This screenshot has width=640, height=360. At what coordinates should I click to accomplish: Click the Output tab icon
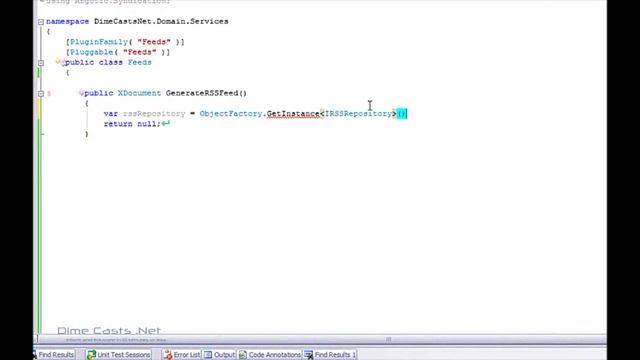pos(208,355)
